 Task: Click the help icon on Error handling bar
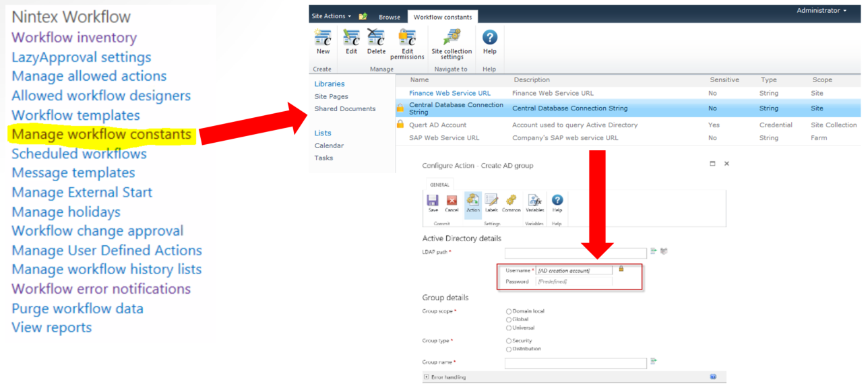(713, 377)
